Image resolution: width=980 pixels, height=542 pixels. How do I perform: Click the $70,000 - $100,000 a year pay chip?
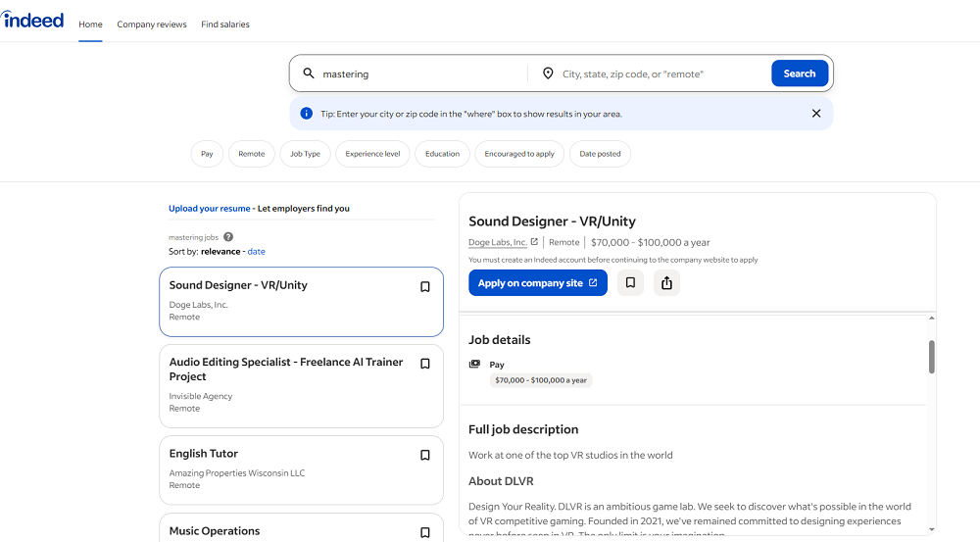tap(541, 380)
